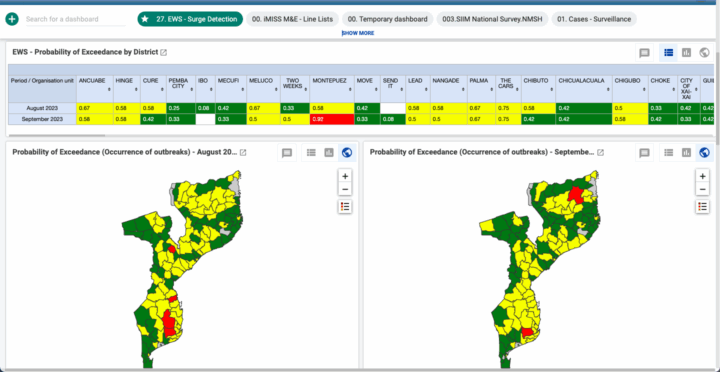Open comments for the EWS district table

[x=644, y=53]
